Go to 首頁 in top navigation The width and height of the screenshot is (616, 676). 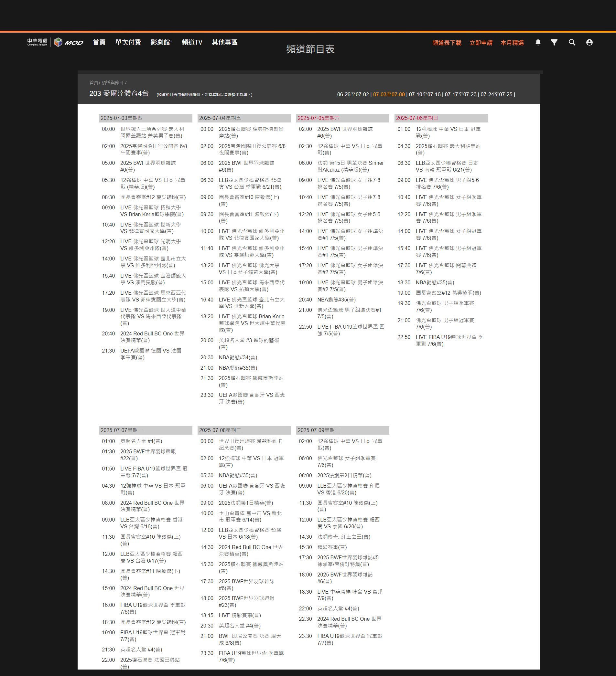coord(99,42)
